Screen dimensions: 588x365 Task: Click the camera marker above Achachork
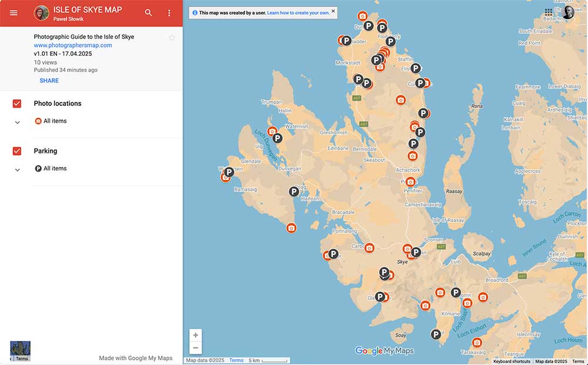coord(413,156)
